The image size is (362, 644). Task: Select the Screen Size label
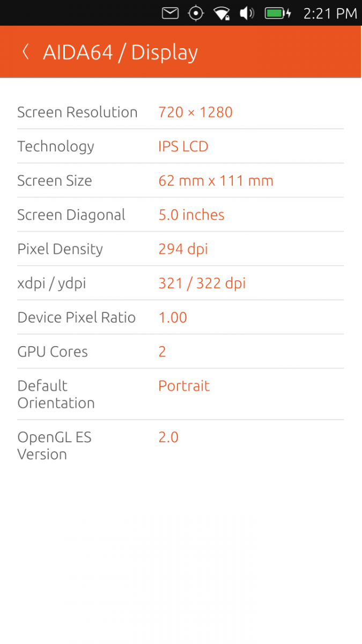point(54,181)
